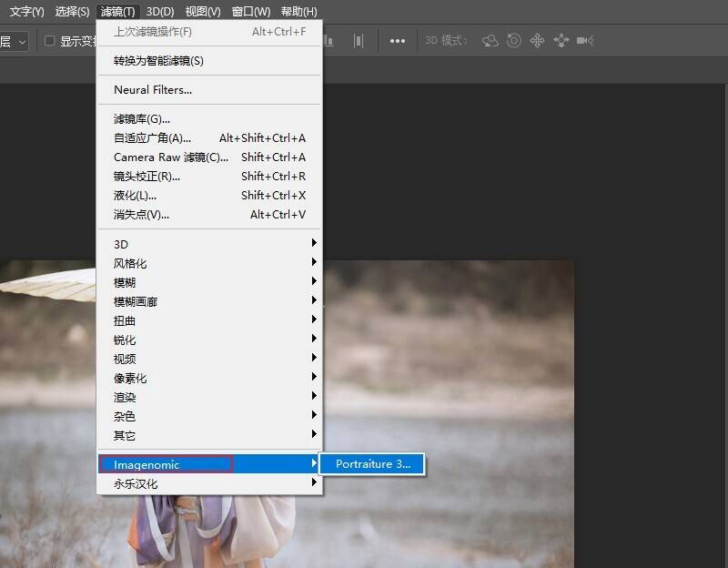Select 转换为智能滤镜 menu entry
The height and width of the screenshot is (568, 728).
pyautogui.click(x=158, y=61)
